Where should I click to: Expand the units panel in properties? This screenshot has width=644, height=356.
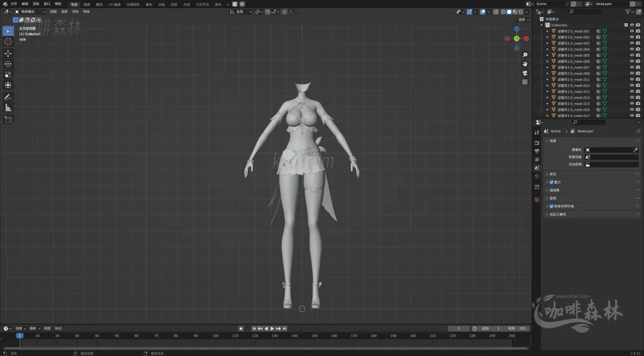coord(547,174)
